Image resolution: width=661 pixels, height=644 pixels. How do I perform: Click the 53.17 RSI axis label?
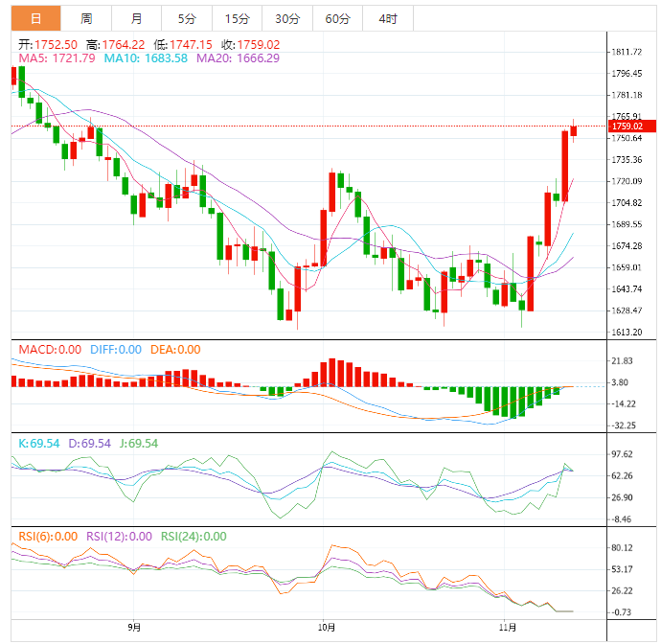623,569
